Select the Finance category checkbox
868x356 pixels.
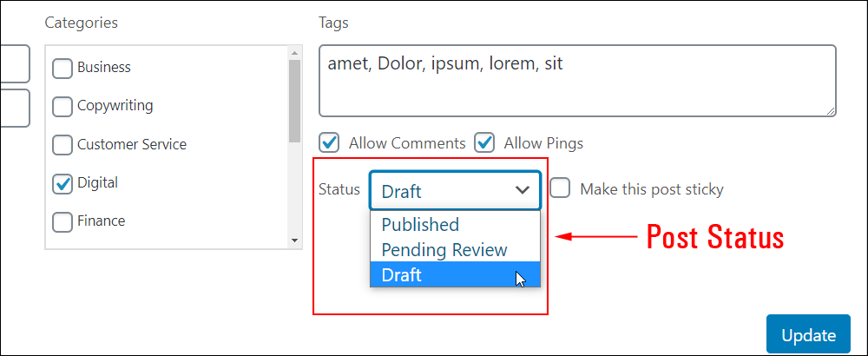[62, 222]
